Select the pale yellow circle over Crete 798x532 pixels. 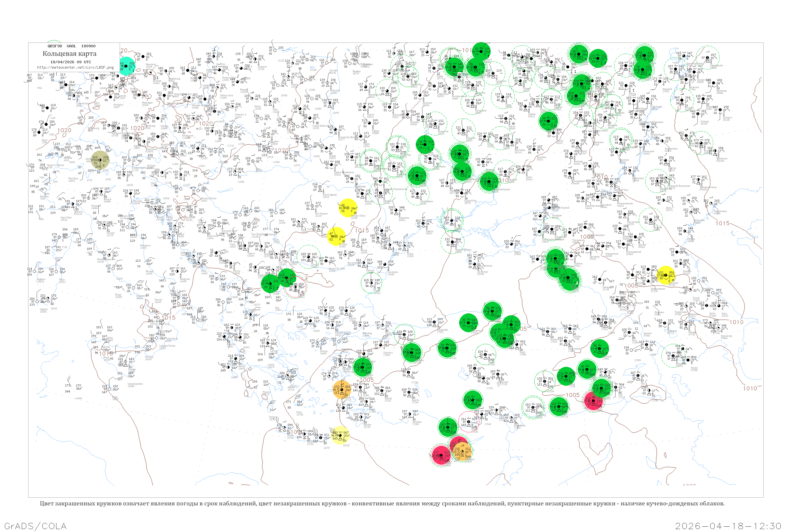pos(339,436)
